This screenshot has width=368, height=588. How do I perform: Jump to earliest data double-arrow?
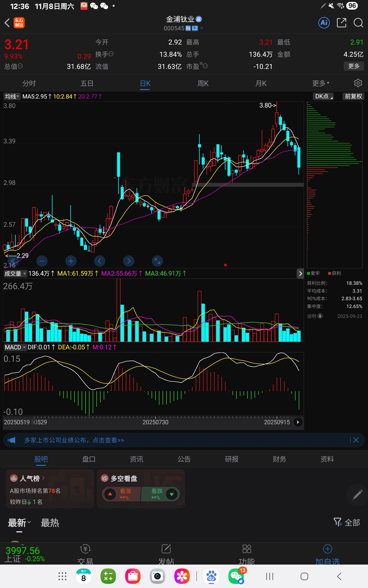[x=13, y=261]
